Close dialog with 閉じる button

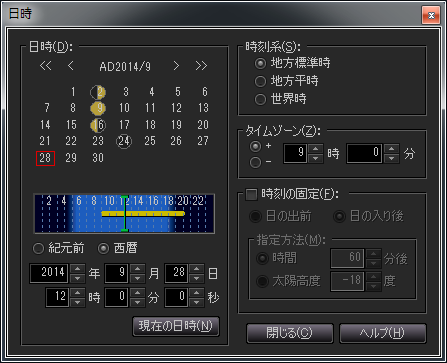point(290,333)
